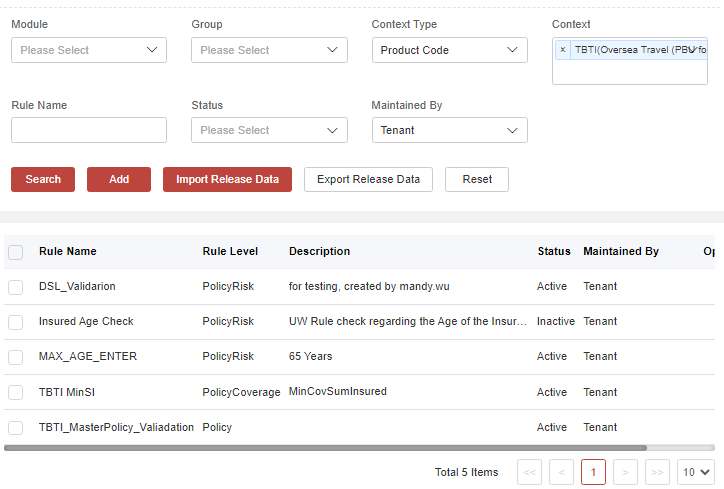Open the Status dropdown

click(269, 130)
